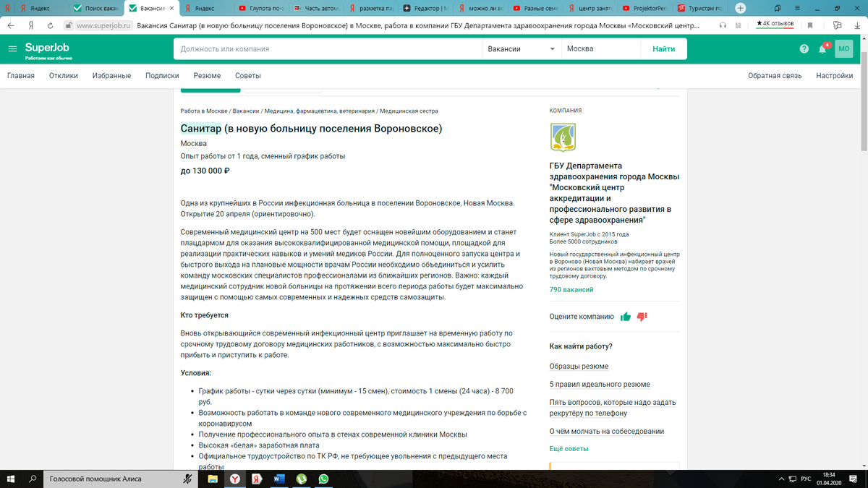Click the headphones read-aloud icon

[723, 25]
